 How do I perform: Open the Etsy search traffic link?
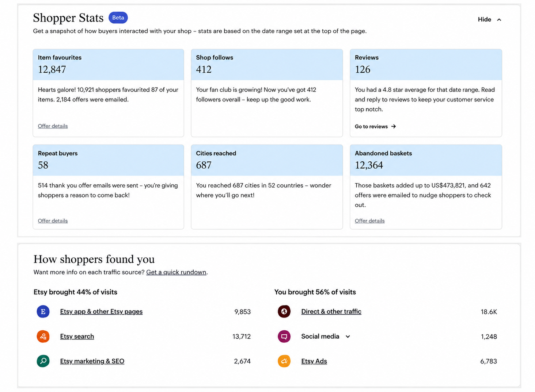click(77, 336)
